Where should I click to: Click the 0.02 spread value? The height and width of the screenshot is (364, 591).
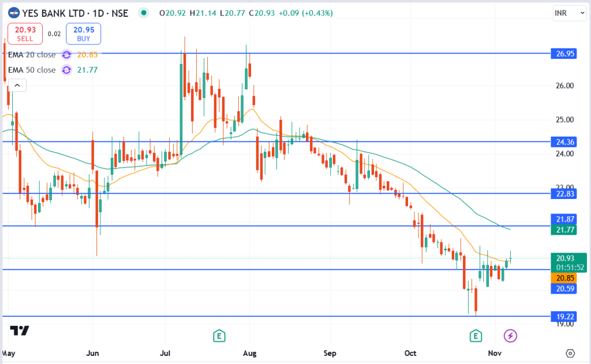tap(54, 34)
